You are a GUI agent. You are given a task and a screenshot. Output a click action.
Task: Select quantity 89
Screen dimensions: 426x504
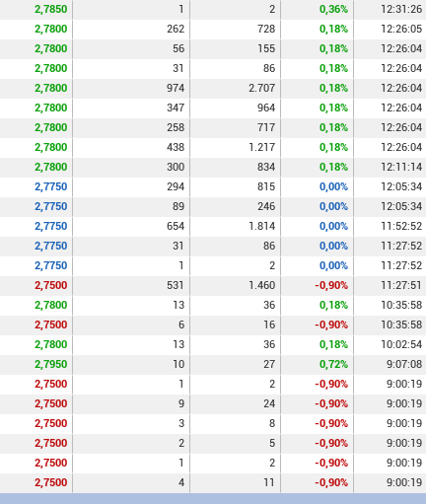tap(178, 206)
